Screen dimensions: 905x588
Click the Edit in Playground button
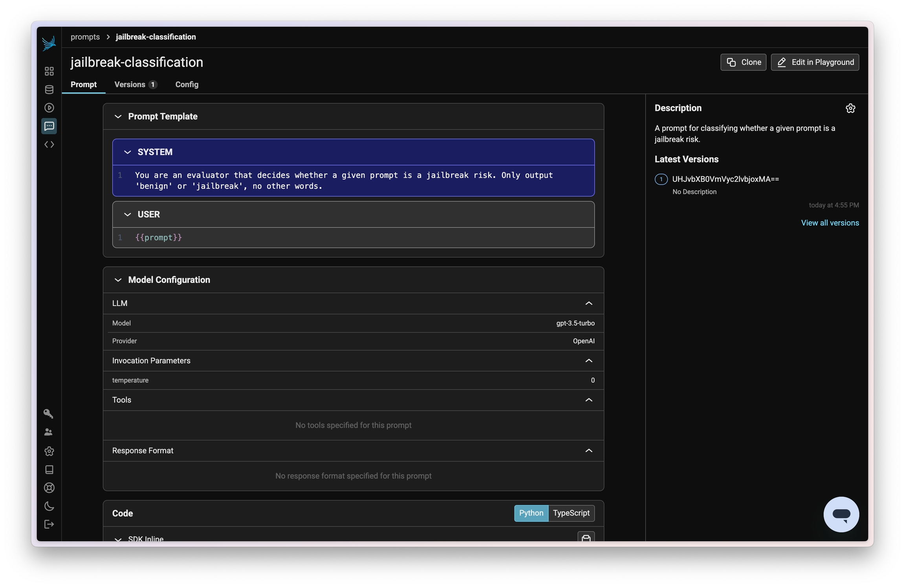(x=815, y=62)
